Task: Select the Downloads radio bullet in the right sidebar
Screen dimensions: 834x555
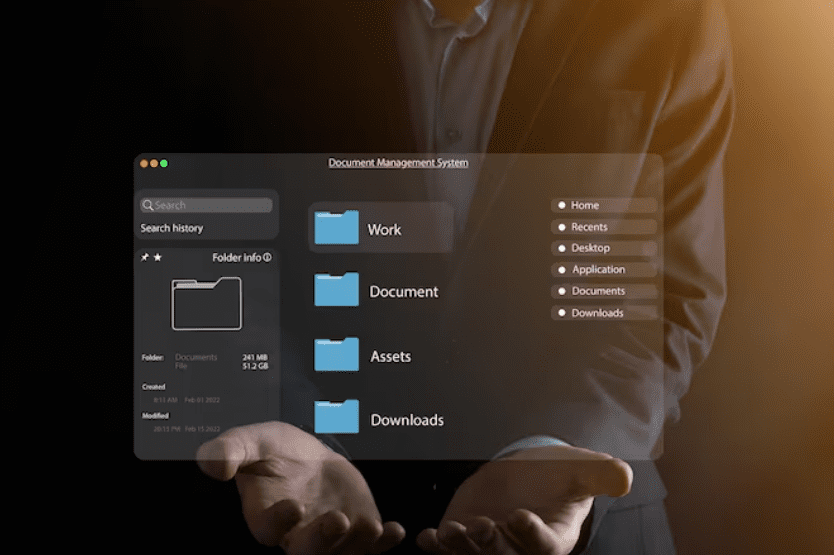Action: (x=562, y=313)
